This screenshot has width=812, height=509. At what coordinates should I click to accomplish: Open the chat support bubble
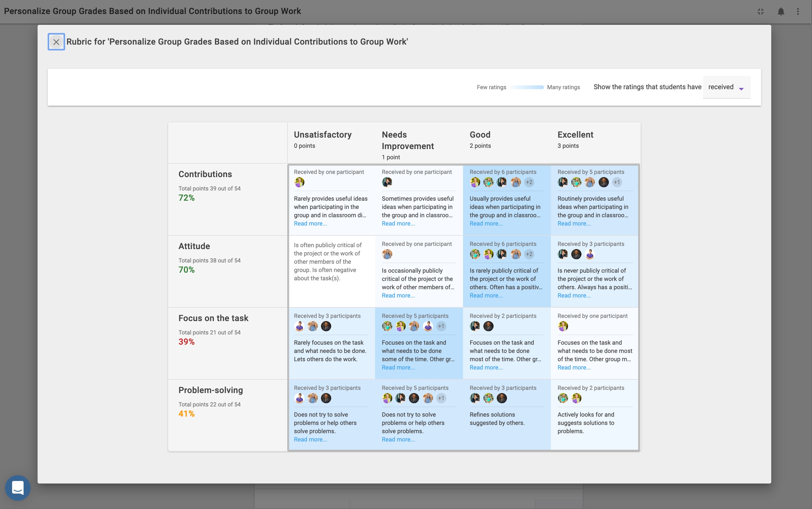pyautogui.click(x=18, y=487)
